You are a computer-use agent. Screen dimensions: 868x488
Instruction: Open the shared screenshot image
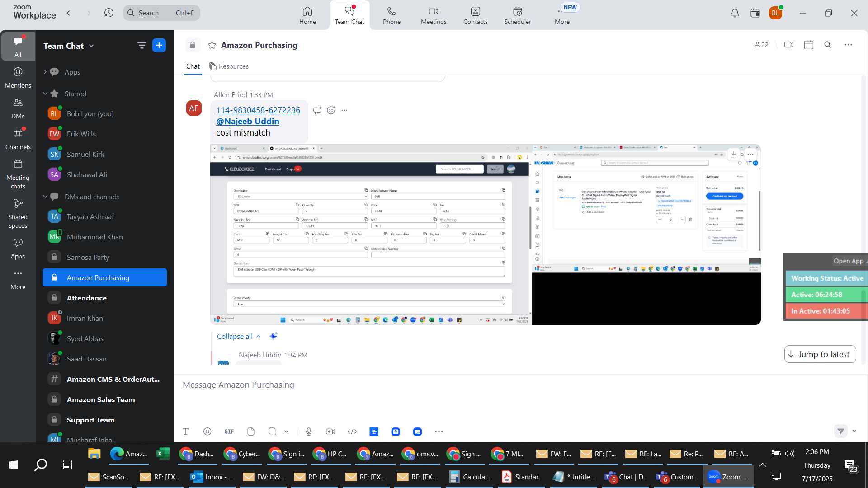coord(485,234)
